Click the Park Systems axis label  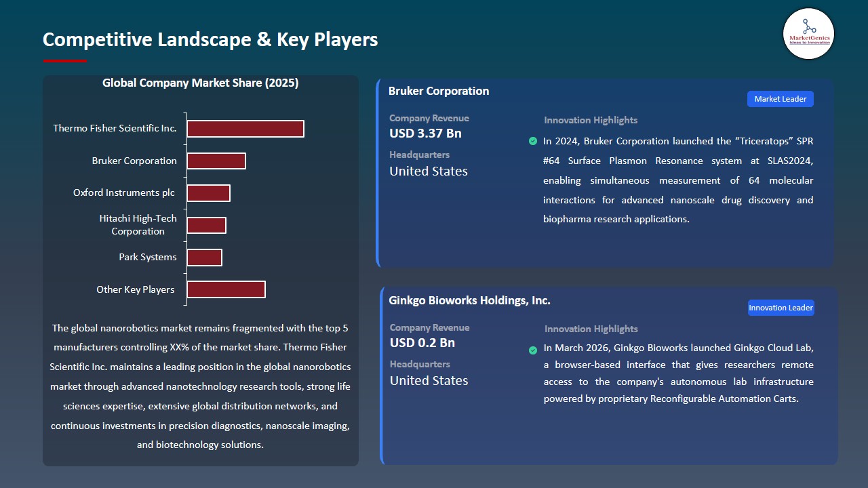point(148,257)
